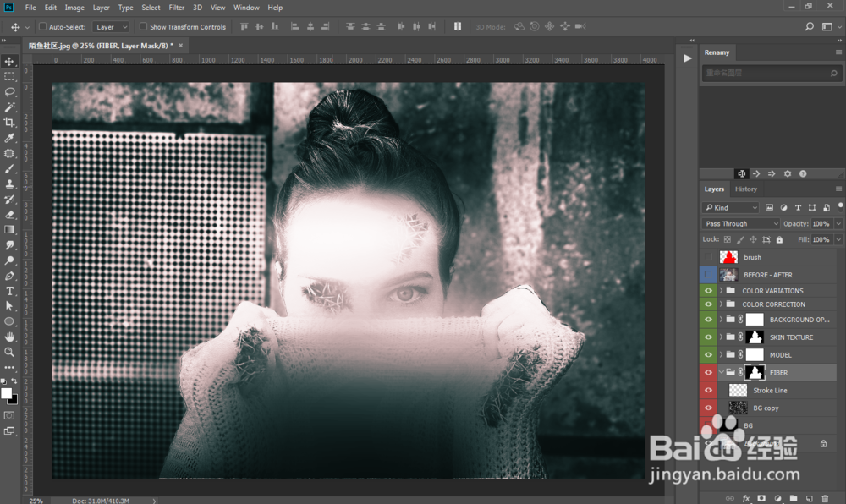
Task: Click the play actions button
Action: coord(687,58)
